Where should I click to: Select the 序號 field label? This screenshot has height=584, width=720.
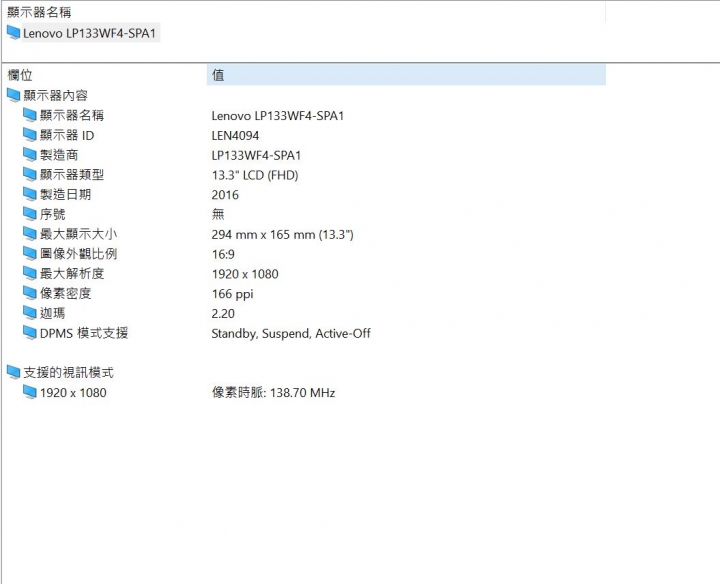[52, 214]
